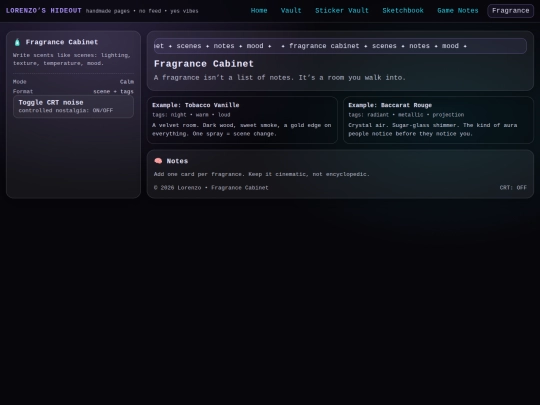Click the 'scene + tags' value

[x=113, y=92]
